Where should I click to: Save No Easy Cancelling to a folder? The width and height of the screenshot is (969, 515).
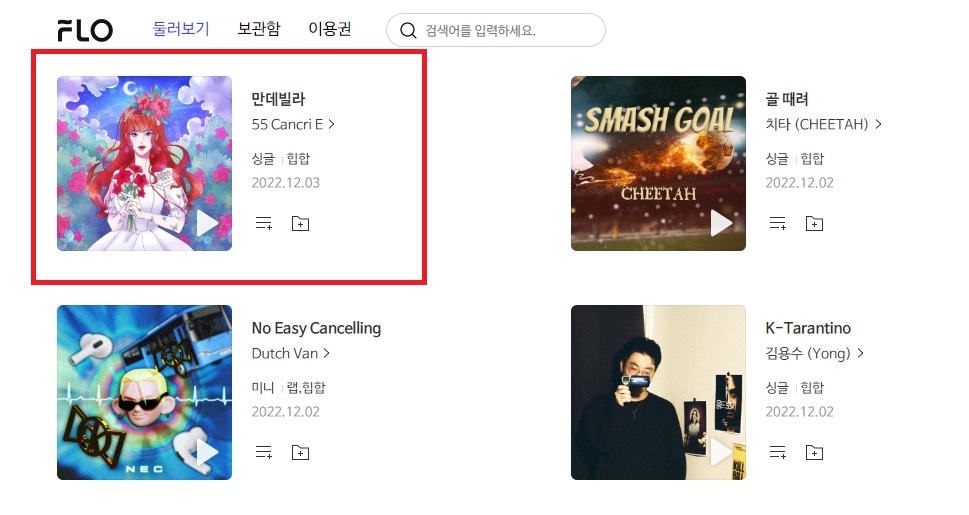click(300, 453)
